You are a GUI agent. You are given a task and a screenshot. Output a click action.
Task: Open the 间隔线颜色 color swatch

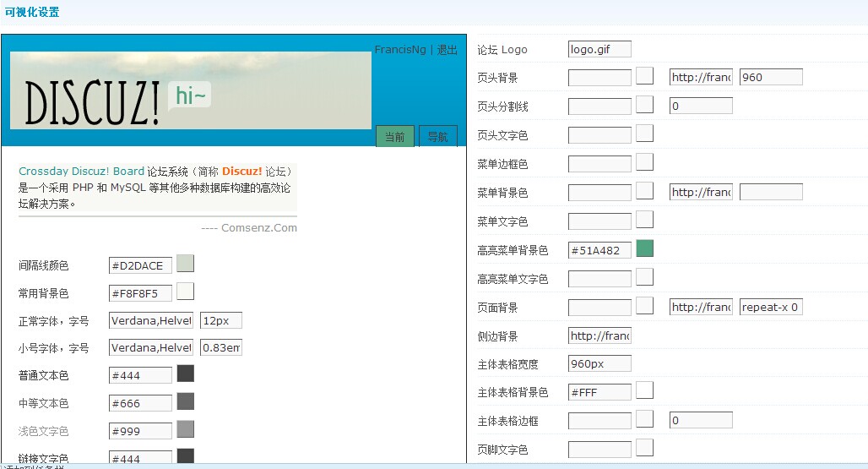(186, 264)
